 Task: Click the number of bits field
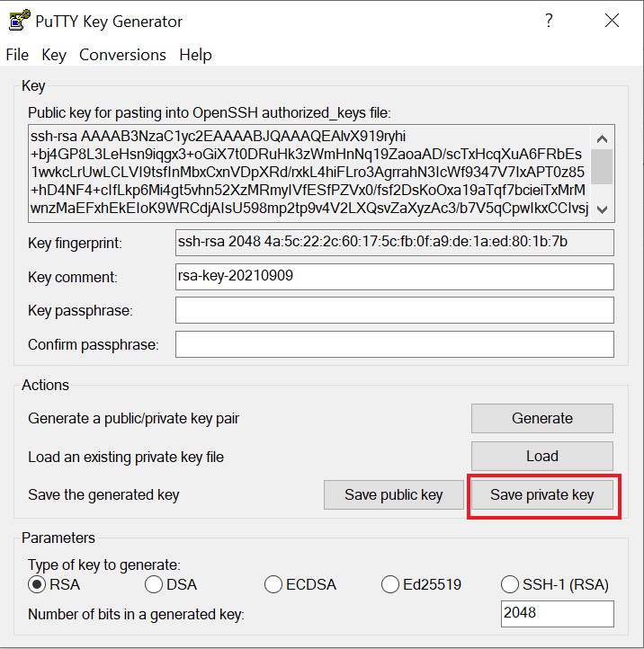(557, 613)
